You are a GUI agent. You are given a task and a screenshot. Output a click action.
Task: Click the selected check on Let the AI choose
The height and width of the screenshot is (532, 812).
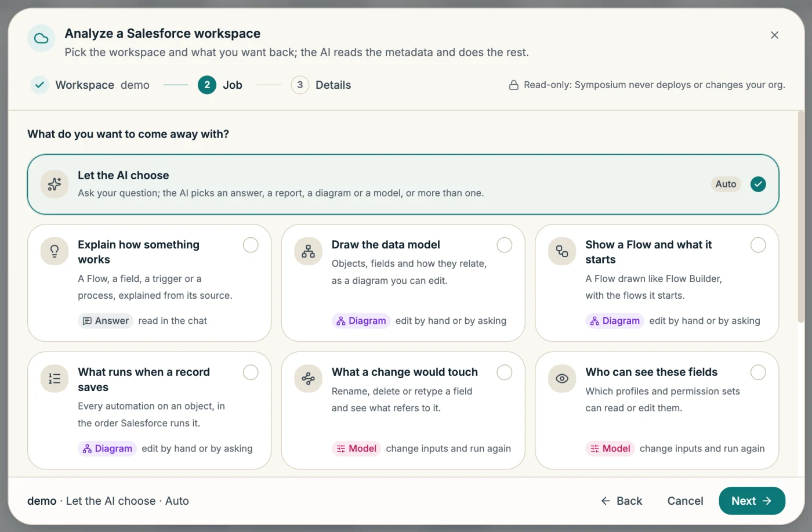[758, 184]
